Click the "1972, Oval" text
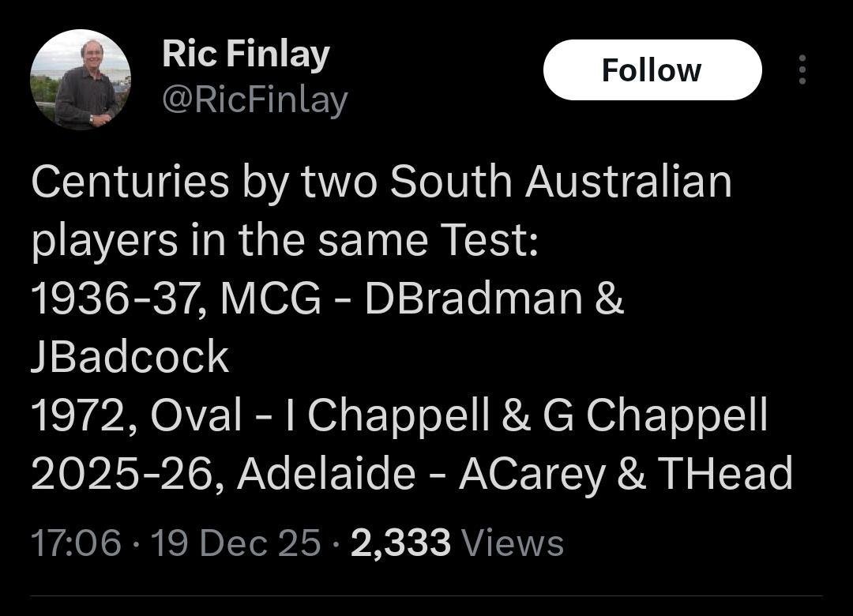 (x=136, y=415)
